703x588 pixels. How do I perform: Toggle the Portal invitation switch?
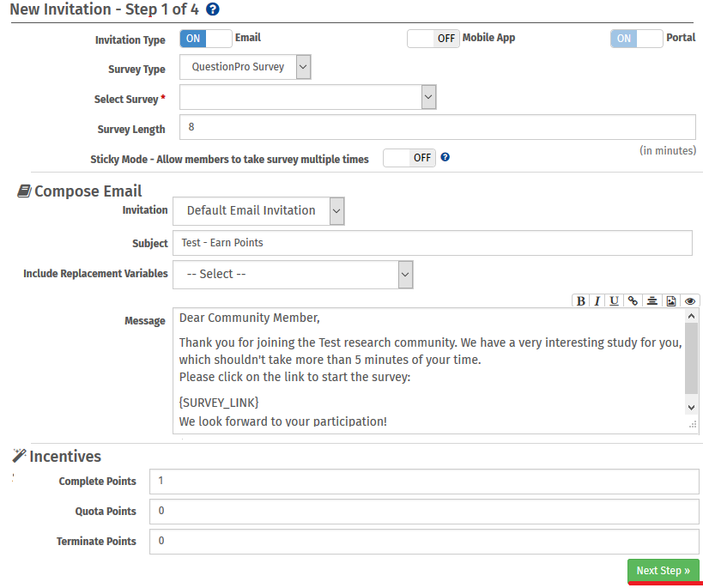coord(636,39)
